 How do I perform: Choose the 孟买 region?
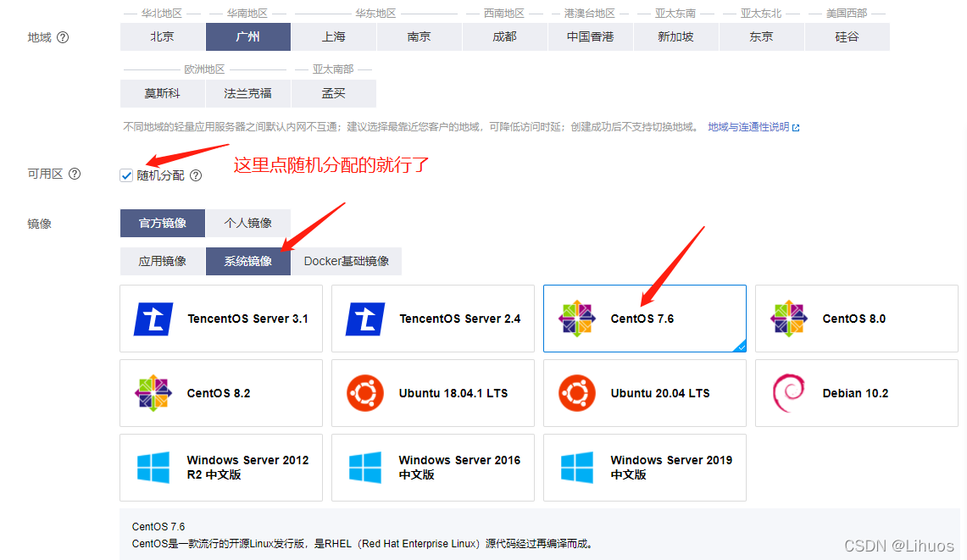click(334, 94)
